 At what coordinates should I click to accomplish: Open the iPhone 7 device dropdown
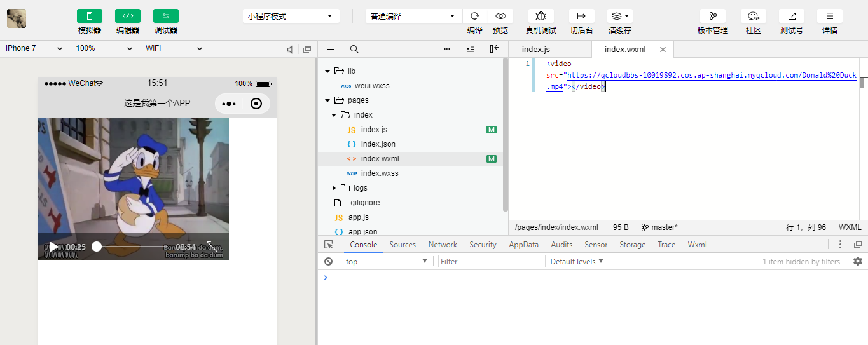click(34, 48)
